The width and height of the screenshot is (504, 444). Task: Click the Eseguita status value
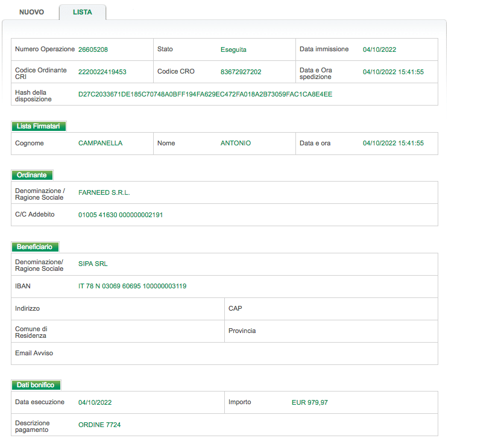pos(233,49)
